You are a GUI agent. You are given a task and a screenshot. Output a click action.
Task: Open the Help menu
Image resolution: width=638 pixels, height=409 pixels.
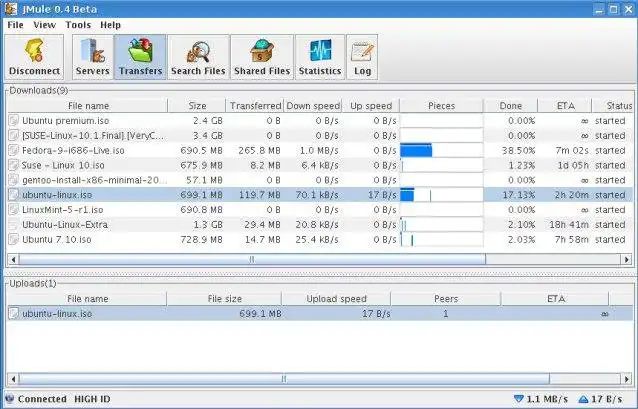pyautogui.click(x=110, y=25)
